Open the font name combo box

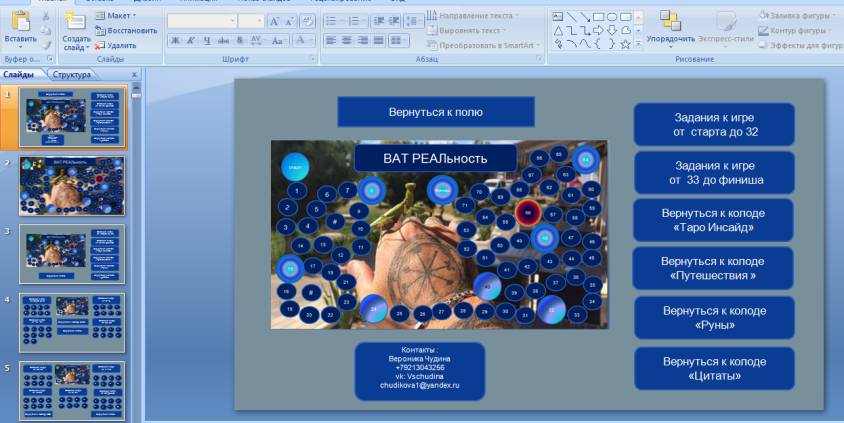pyautogui.click(x=201, y=20)
